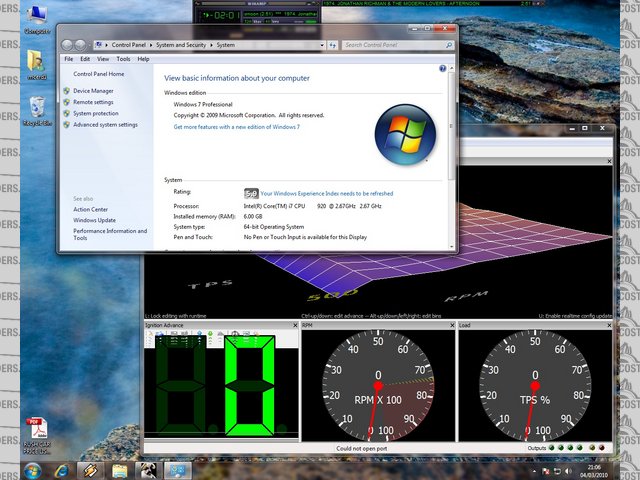640x480 pixels.
Task: Click the 5.9 rating badge
Action: point(251,193)
